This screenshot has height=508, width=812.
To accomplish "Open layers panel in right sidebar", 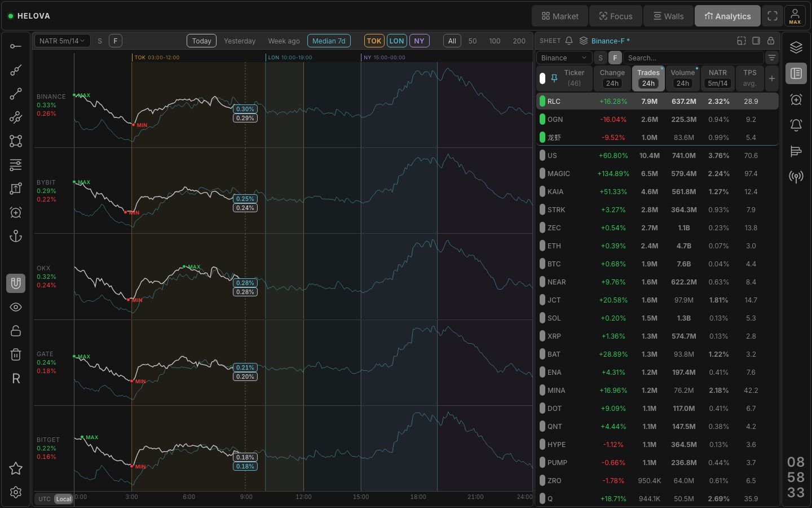I will pyautogui.click(x=796, y=47).
